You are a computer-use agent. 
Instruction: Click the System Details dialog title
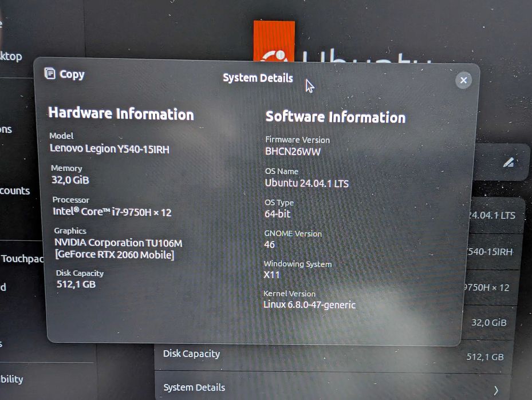coord(258,78)
